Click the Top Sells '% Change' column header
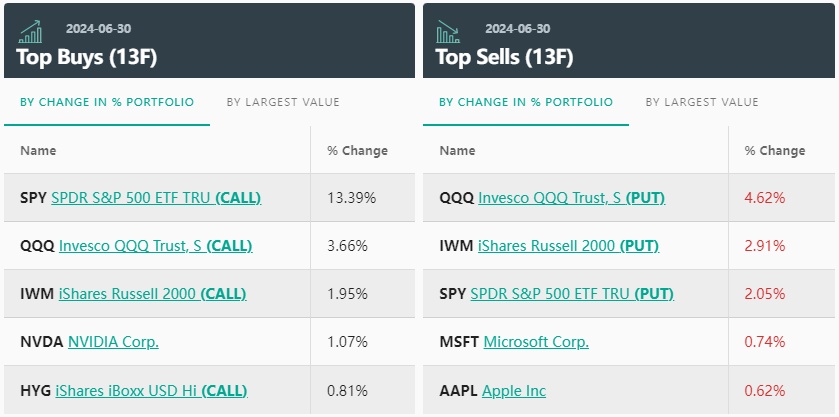This screenshot has width=839, height=417. pyautogui.click(x=775, y=151)
